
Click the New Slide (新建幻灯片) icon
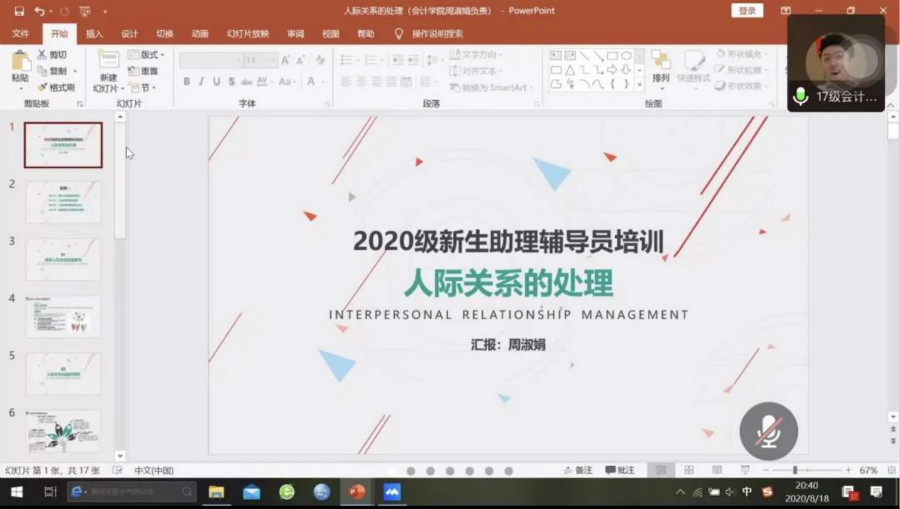(107, 66)
